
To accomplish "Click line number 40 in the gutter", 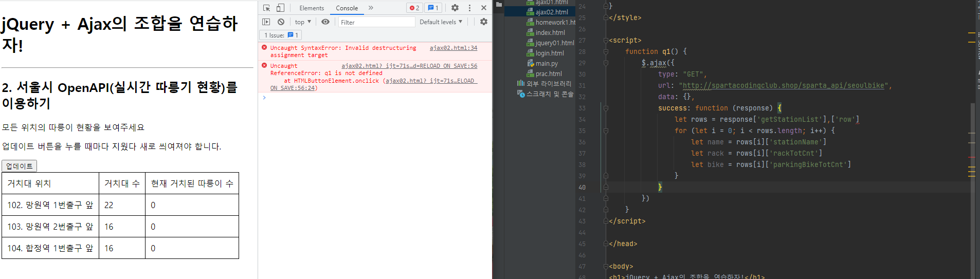I will [x=582, y=187].
